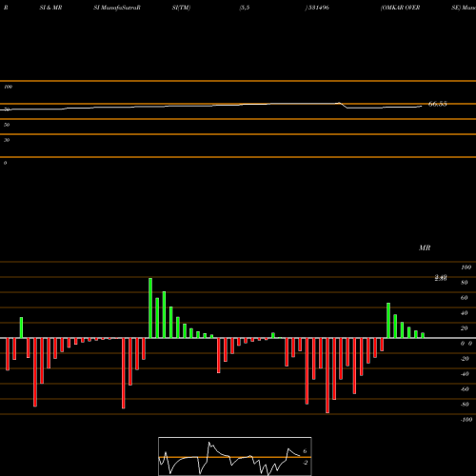Select the 'SI MunafaSutraR' header text
The height and width of the screenshot is (476, 476).
coord(117,8)
